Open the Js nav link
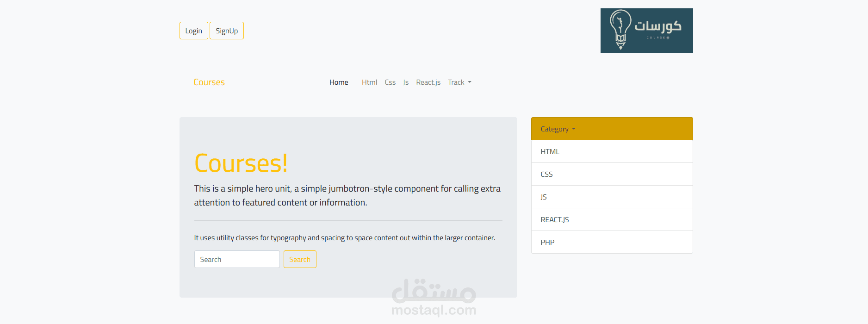This screenshot has height=324, width=868. (x=406, y=82)
